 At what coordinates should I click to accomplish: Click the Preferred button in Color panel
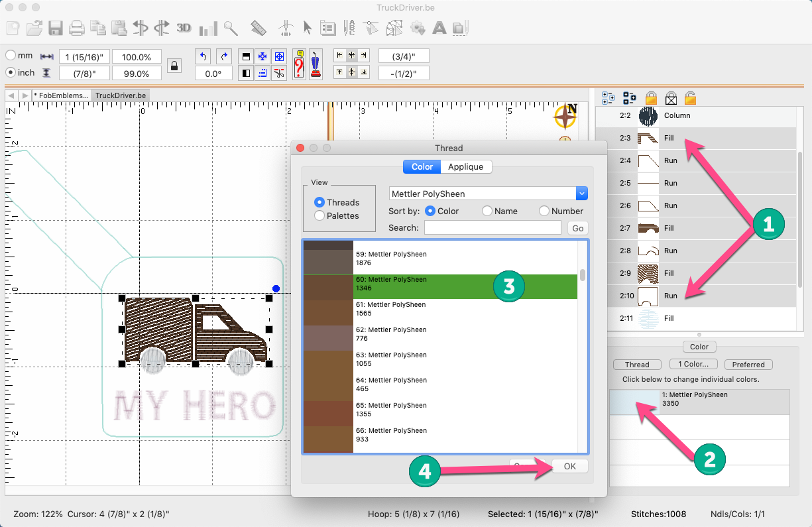[x=748, y=365]
